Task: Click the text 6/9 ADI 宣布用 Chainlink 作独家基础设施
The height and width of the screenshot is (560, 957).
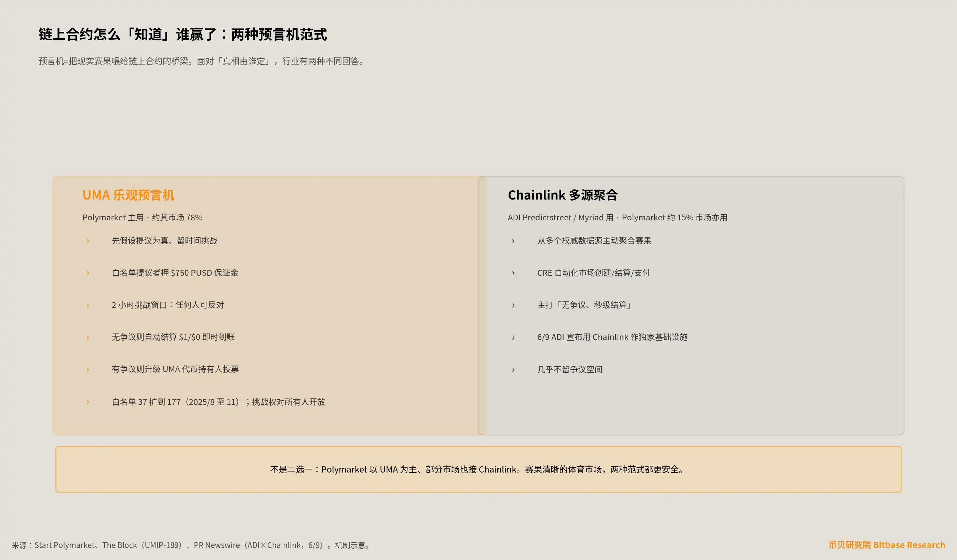Action: click(612, 337)
